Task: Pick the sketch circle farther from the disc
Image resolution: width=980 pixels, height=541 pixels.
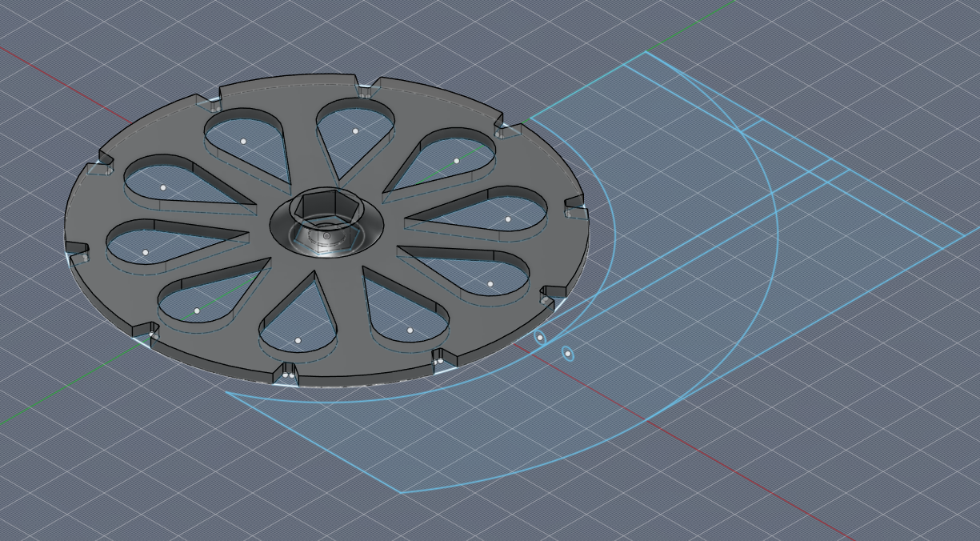Action: (x=567, y=352)
